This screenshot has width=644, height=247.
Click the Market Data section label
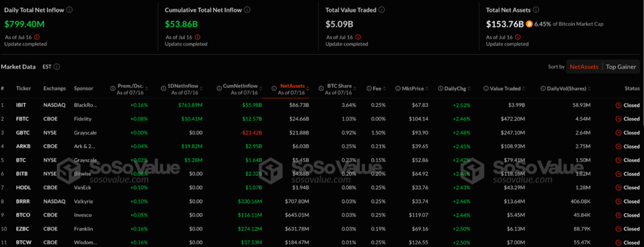click(18, 67)
